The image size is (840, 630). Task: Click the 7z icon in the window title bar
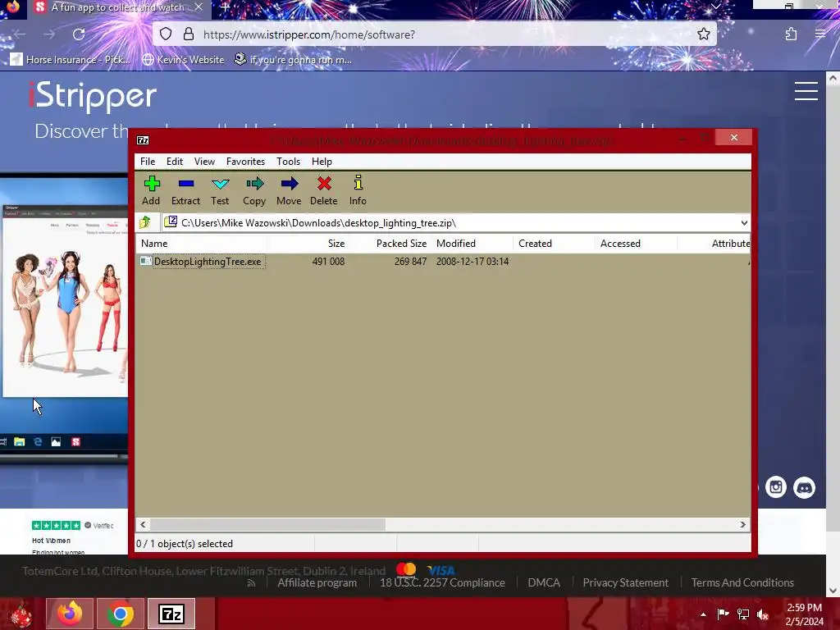point(143,140)
